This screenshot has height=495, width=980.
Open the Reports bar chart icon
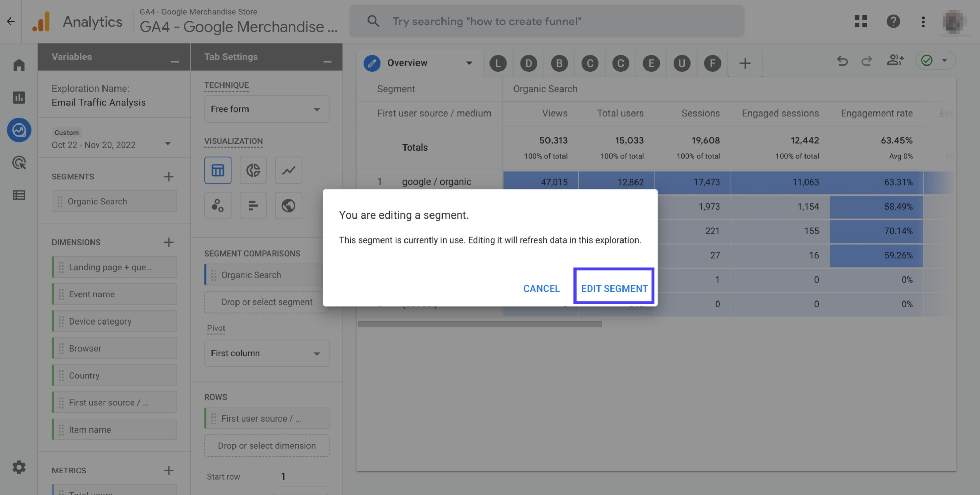pos(19,97)
